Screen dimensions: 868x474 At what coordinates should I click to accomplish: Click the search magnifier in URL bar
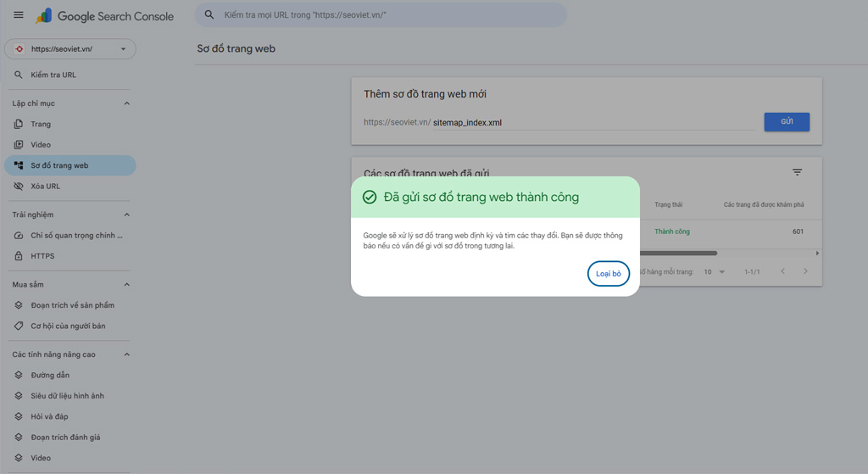pyautogui.click(x=209, y=15)
